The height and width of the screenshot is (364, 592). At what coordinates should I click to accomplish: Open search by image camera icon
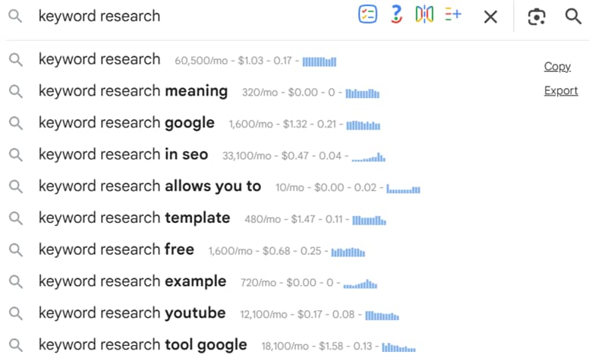click(537, 17)
